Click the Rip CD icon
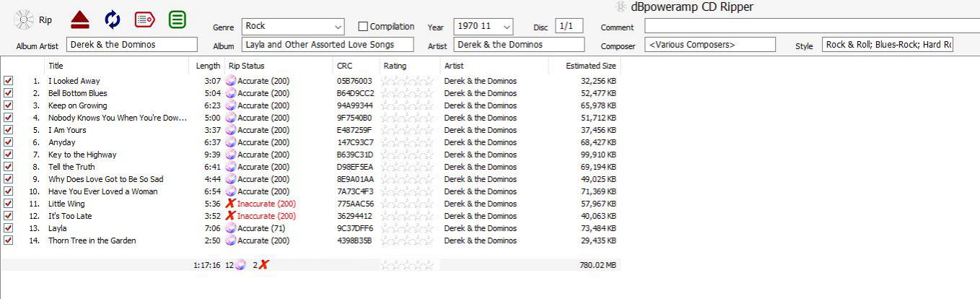 (x=24, y=20)
